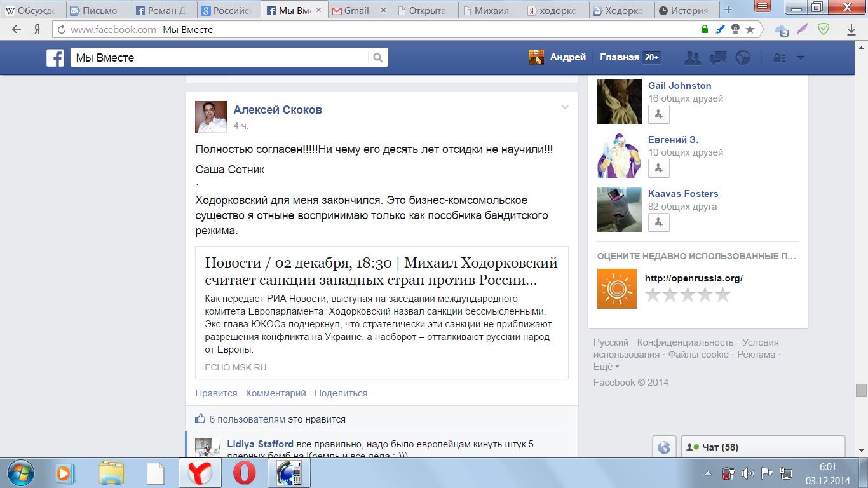The width and height of the screenshot is (868, 488).
Task: Open Алексей Скоков profile name link
Action: (278, 110)
